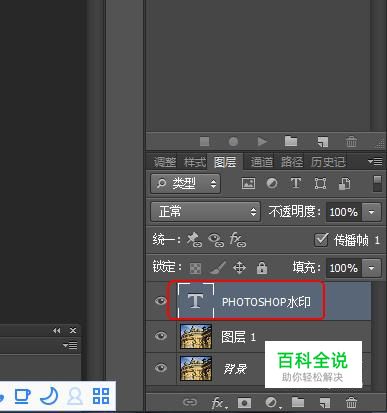
Task: Open the 不透明度 slider arrow
Action: coord(371,212)
